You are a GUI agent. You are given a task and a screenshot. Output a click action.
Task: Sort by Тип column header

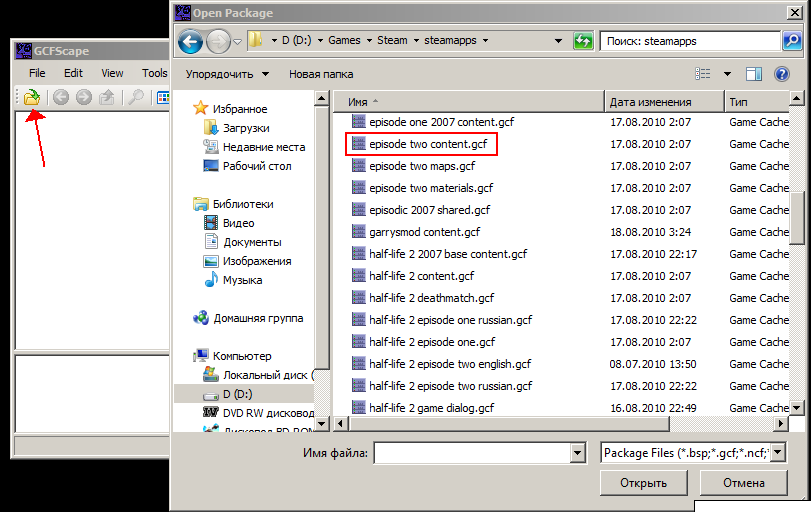click(757, 102)
